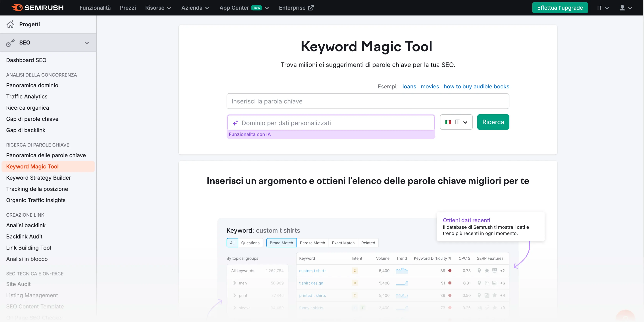Open Tracking della posizione

click(x=37, y=189)
